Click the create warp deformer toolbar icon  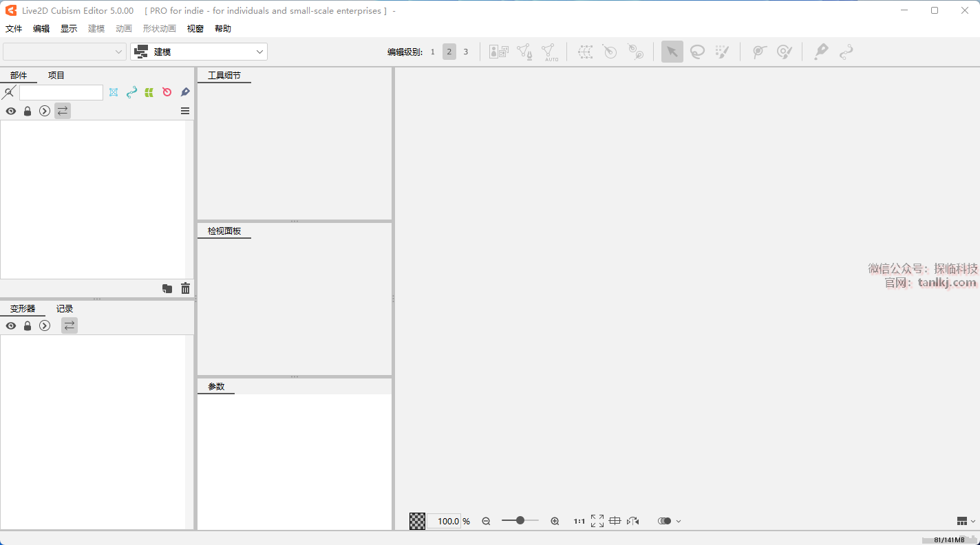[585, 52]
